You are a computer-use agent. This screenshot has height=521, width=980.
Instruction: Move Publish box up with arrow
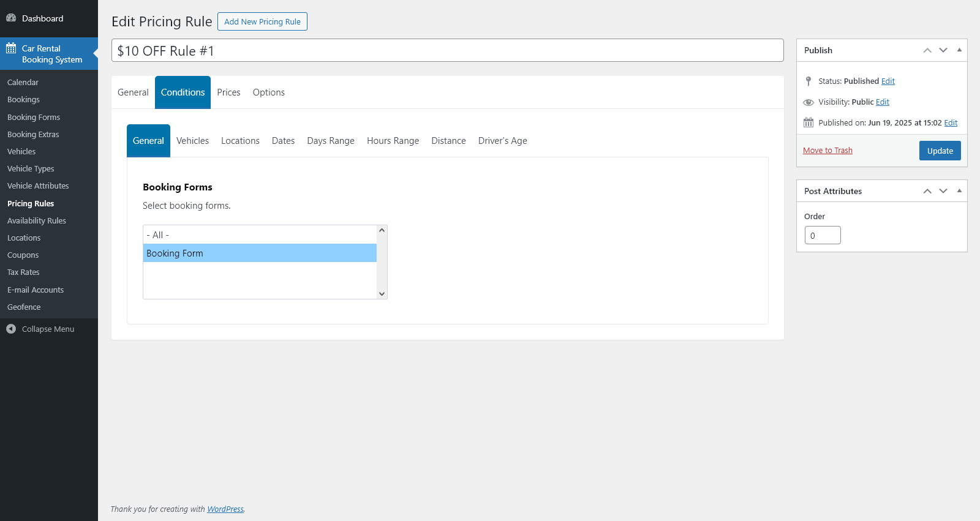point(927,50)
